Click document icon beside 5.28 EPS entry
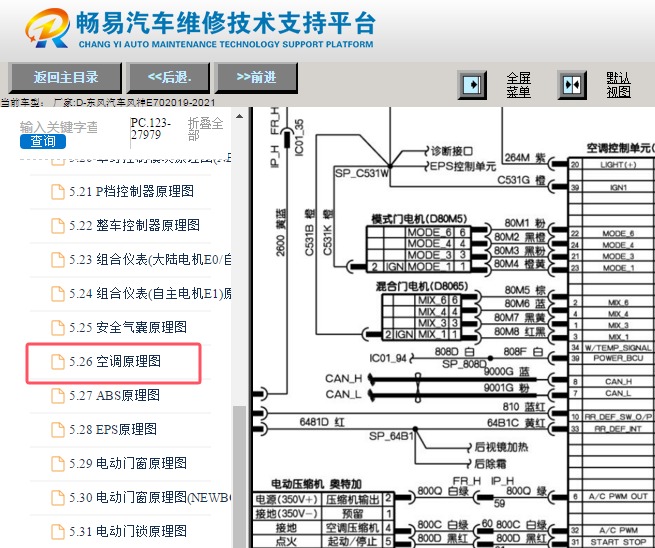The height and width of the screenshot is (548, 655). tap(58, 430)
